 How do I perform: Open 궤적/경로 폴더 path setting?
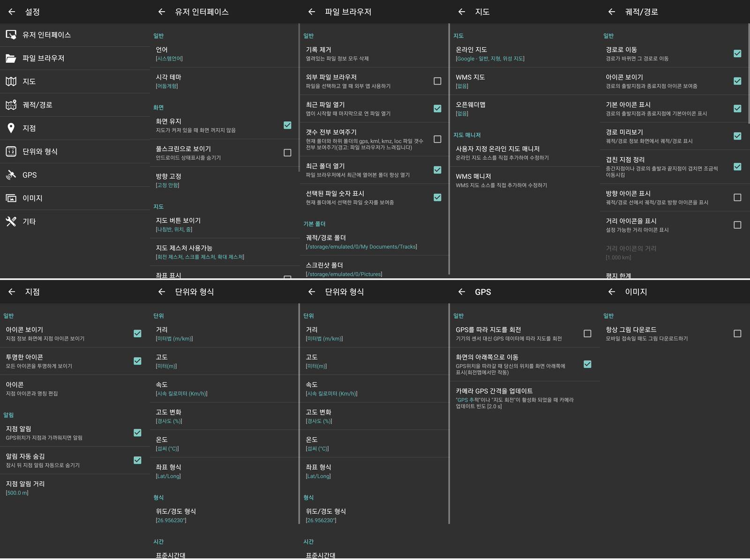coord(374,242)
